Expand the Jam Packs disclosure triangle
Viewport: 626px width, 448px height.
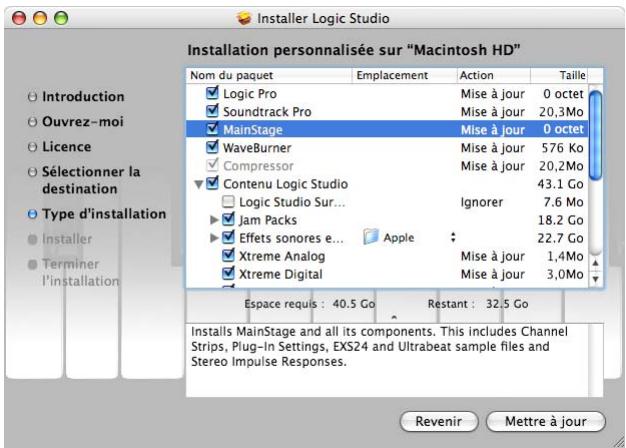pyautogui.click(x=214, y=220)
